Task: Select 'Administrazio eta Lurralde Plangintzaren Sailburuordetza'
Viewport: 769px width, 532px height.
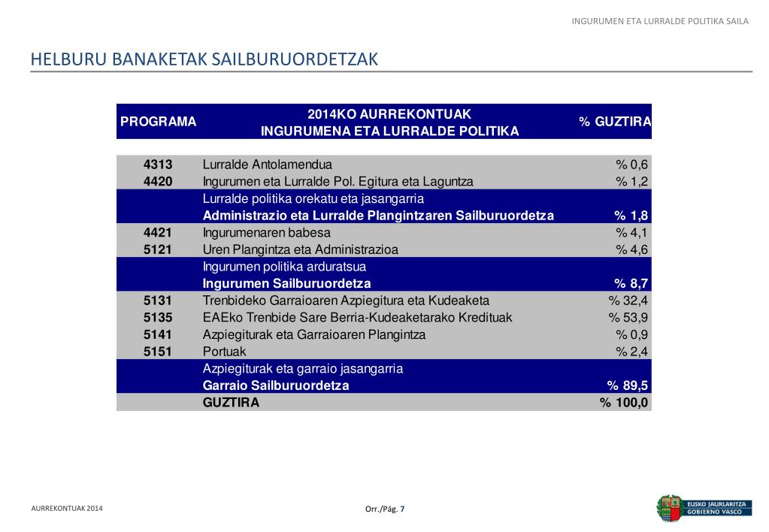Action: click(378, 216)
